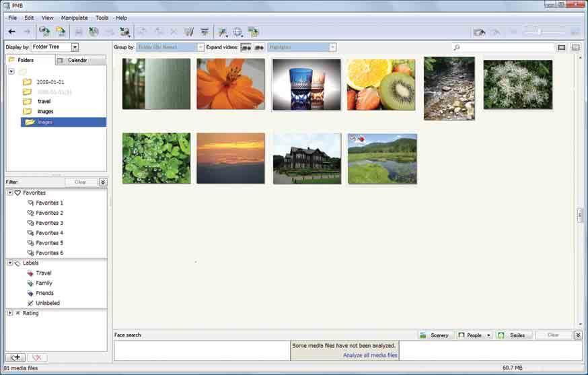The width and height of the screenshot is (588, 375).
Task: Click the delete X toolbar icon
Action: (x=174, y=32)
